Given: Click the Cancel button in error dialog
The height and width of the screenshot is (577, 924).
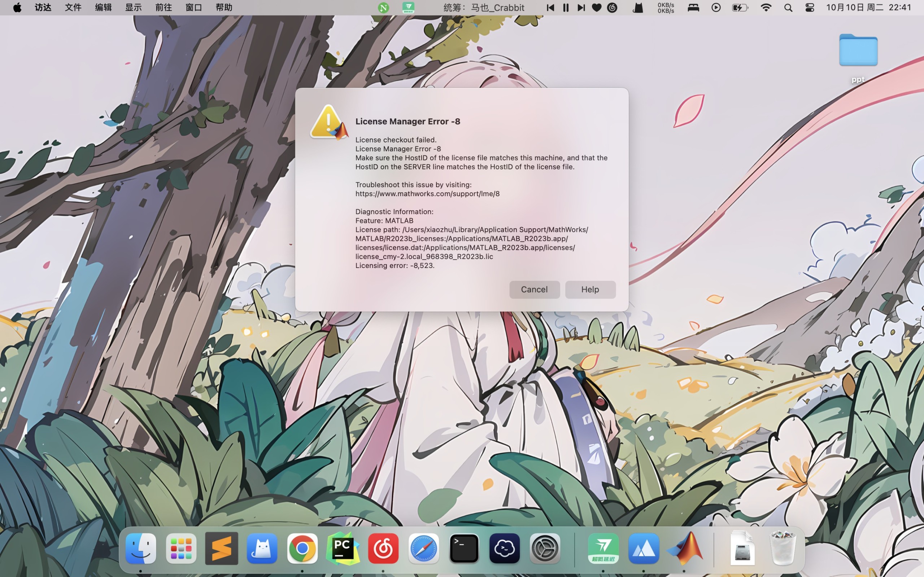Looking at the screenshot, I should coord(534,289).
